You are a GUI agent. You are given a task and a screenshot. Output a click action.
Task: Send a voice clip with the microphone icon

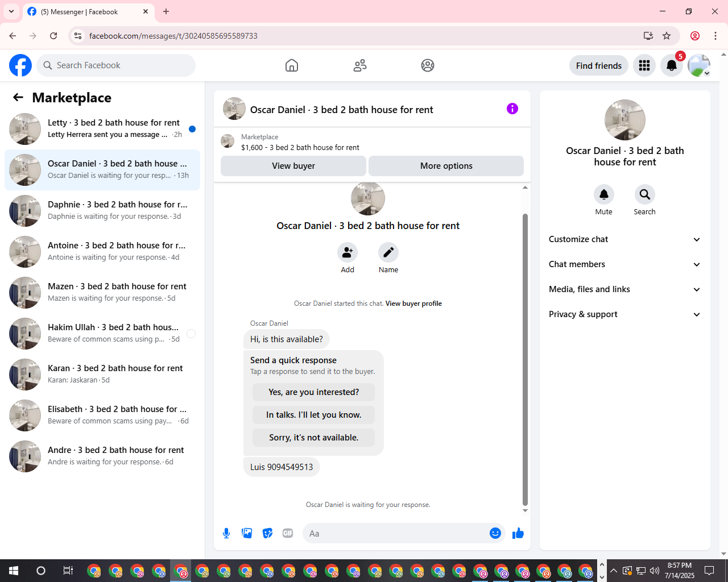coord(226,533)
